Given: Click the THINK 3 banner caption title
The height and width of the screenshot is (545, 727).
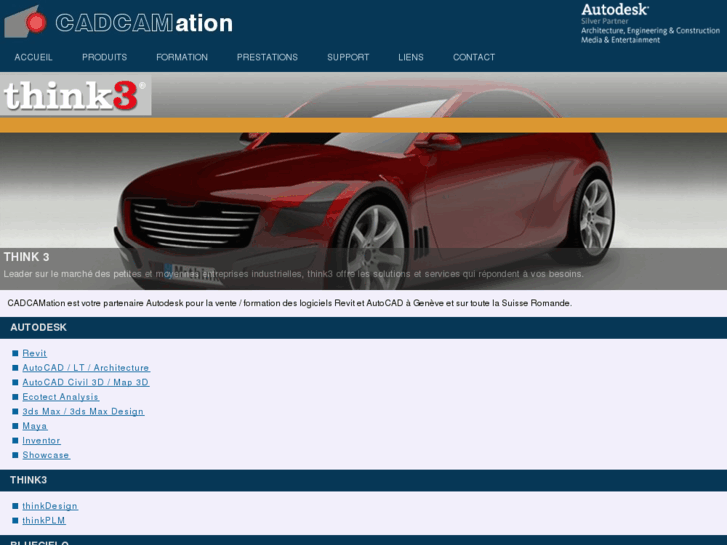Looking at the screenshot, I should click(x=26, y=257).
